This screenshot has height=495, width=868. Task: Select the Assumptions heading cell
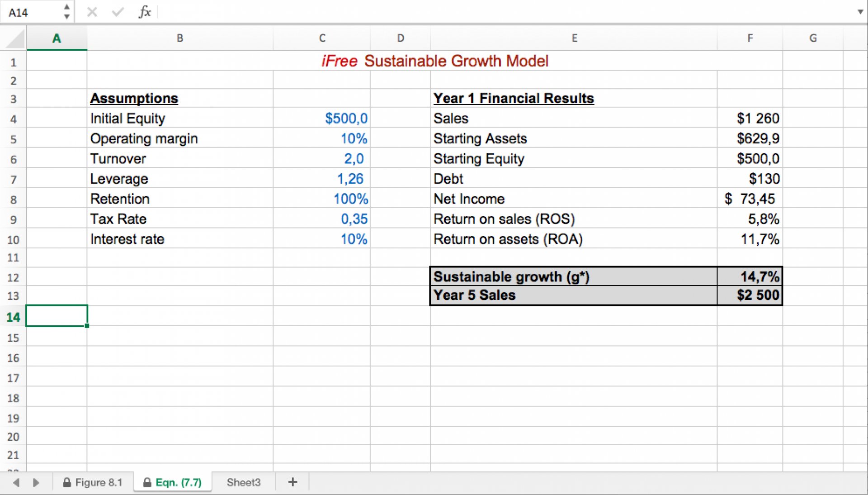click(180, 98)
